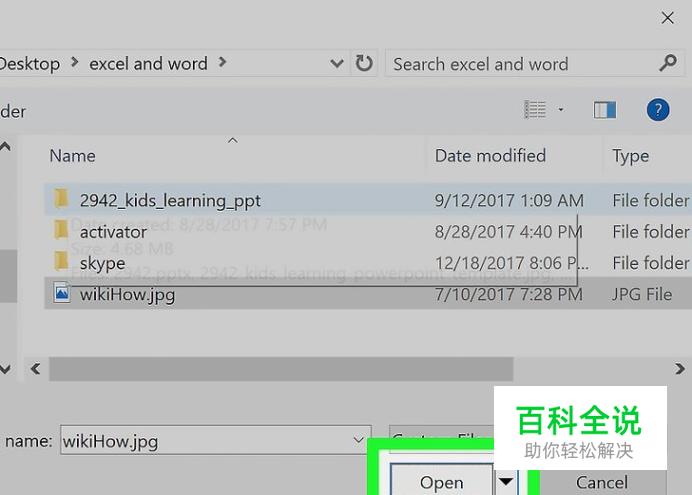Open the view options dropdown arrow
The image size is (692, 495).
point(561,109)
